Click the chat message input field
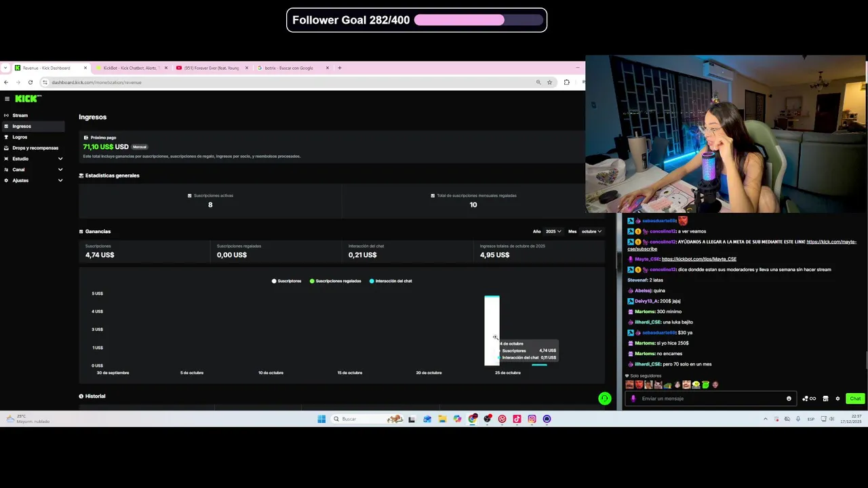Viewport: 868px width, 488px height. coord(712,399)
